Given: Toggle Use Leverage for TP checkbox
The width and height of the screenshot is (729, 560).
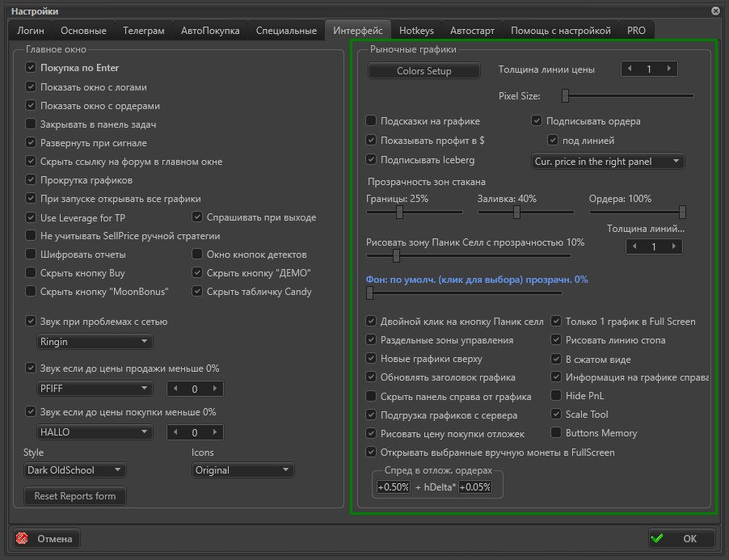Looking at the screenshot, I should (x=31, y=217).
